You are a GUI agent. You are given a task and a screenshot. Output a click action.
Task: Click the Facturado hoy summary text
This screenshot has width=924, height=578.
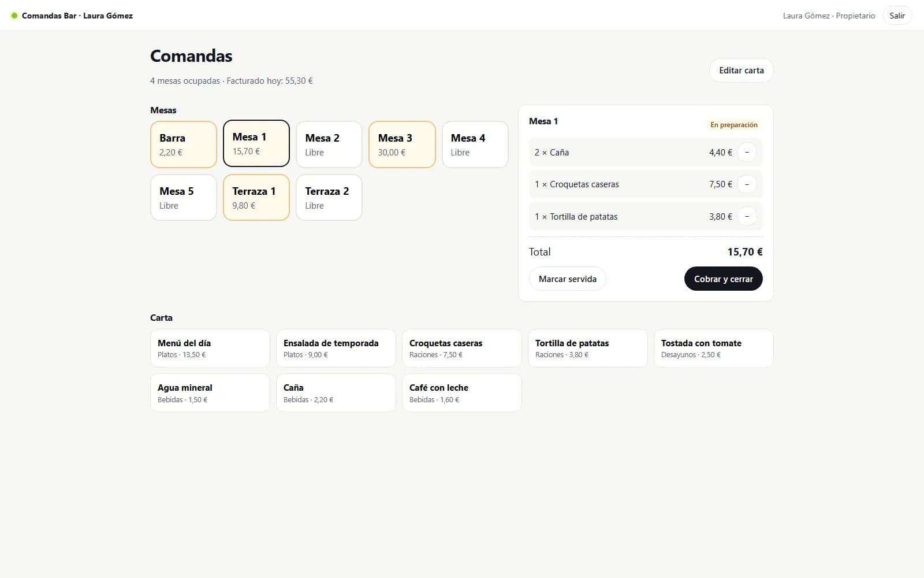[x=270, y=81]
